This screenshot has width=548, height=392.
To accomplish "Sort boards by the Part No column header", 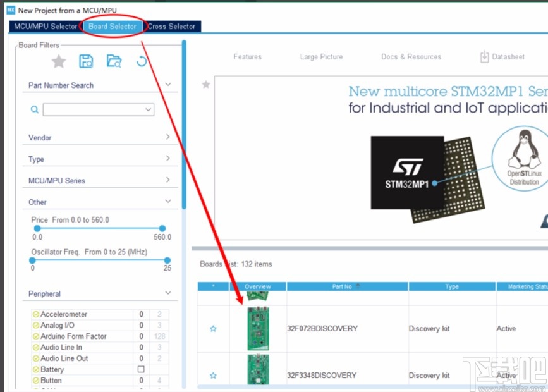I will tap(347, 286).
